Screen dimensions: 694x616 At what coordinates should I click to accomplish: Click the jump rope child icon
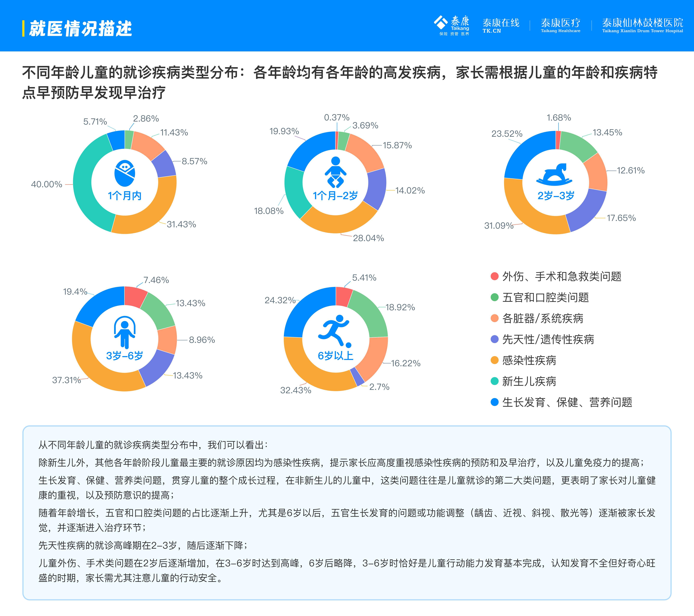[125, 332]
